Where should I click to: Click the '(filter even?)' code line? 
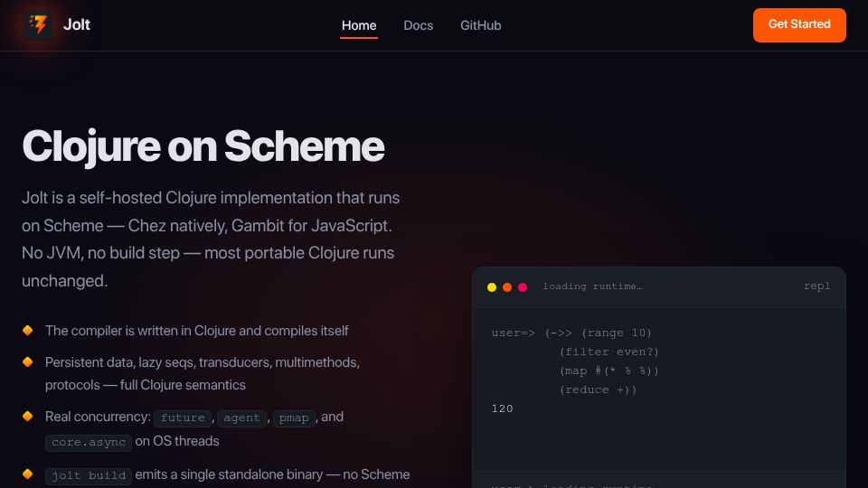[609, 352]
